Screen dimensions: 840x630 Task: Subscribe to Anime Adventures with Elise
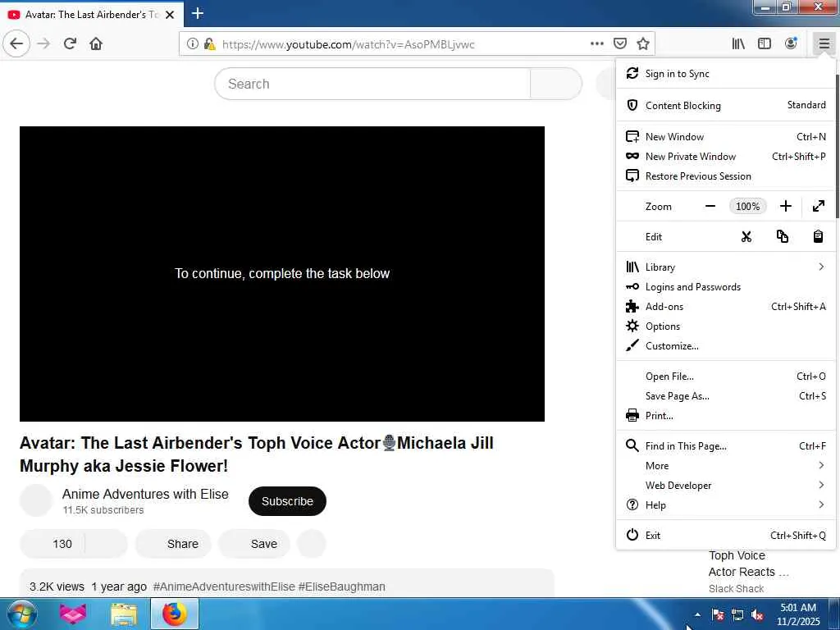click(287, 501)
